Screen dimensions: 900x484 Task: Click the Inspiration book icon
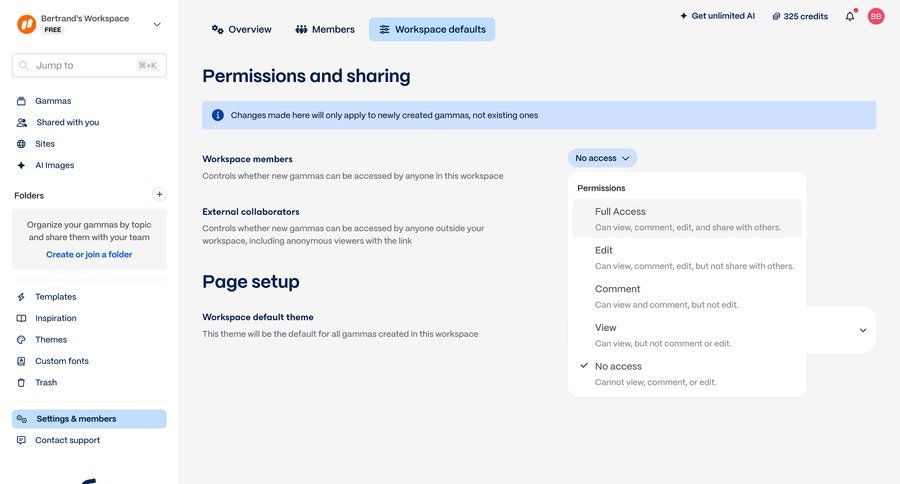click(x=21, y=318)
